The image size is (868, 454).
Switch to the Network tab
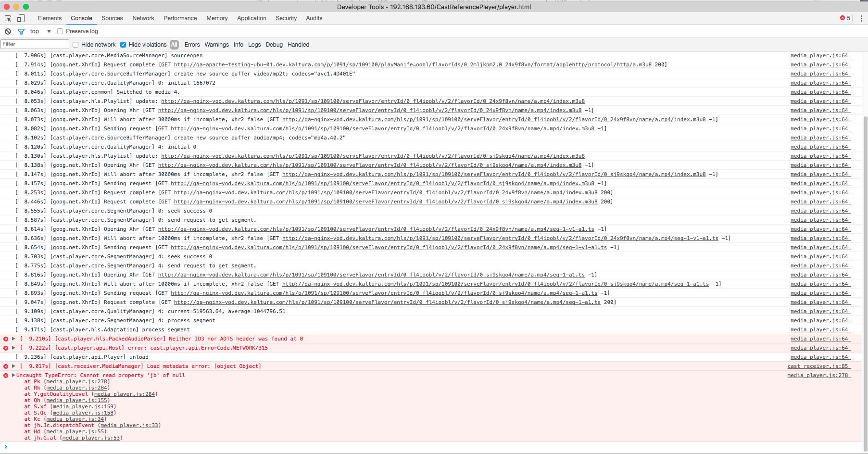point(143,18)
